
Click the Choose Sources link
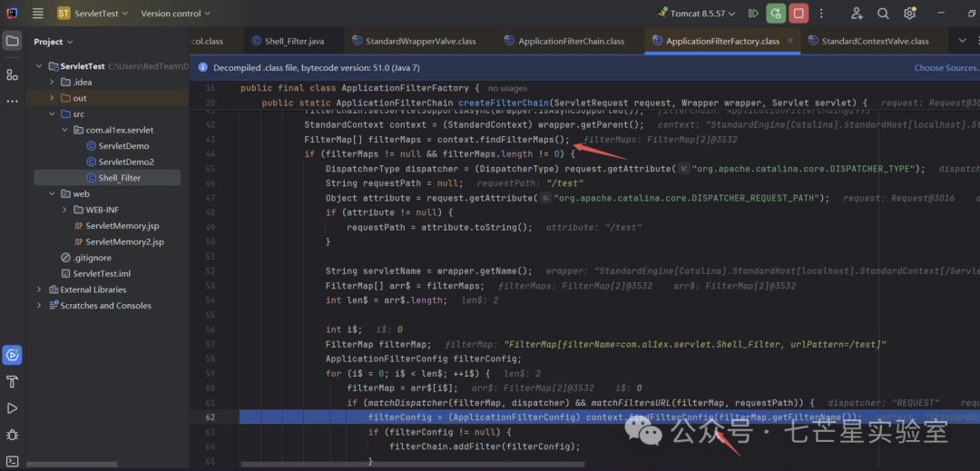pos(946,67)
